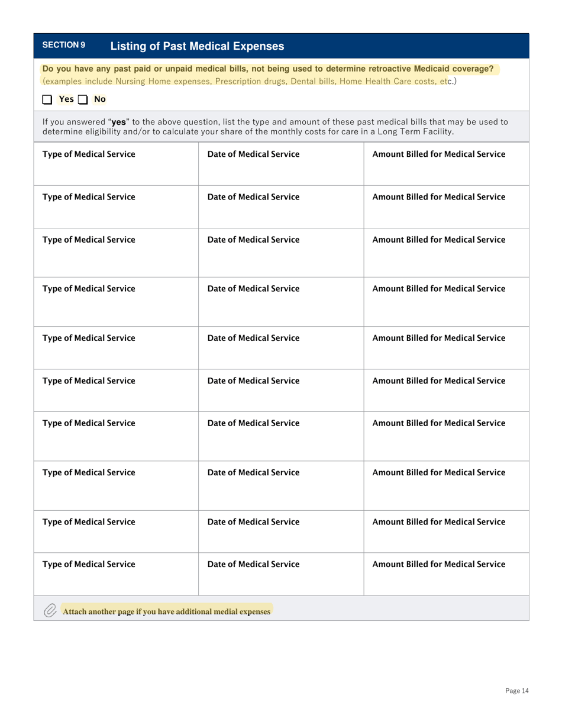Check the Yes checkbox for past medical bills

click(x=50, y=99)
